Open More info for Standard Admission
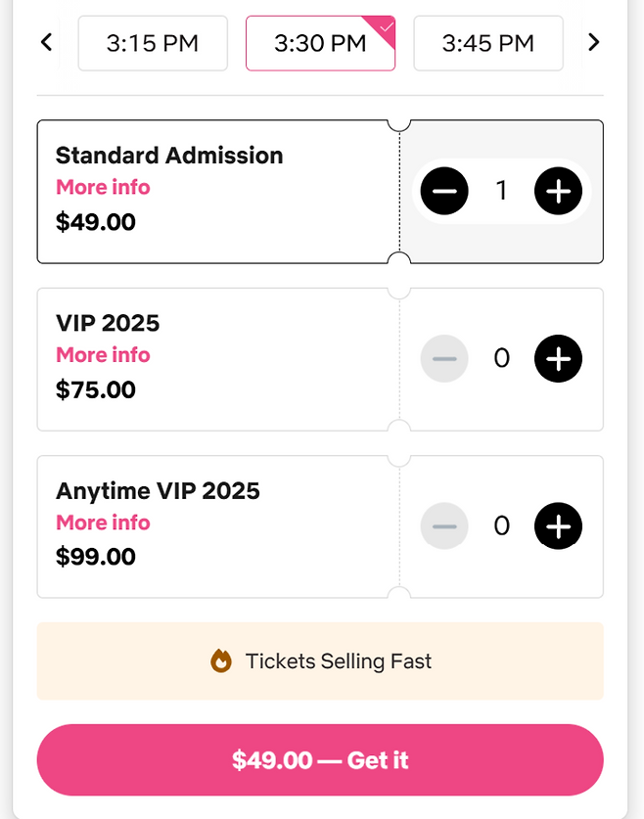644x819 pixels. pyautogui.click(x=103, y=187)
